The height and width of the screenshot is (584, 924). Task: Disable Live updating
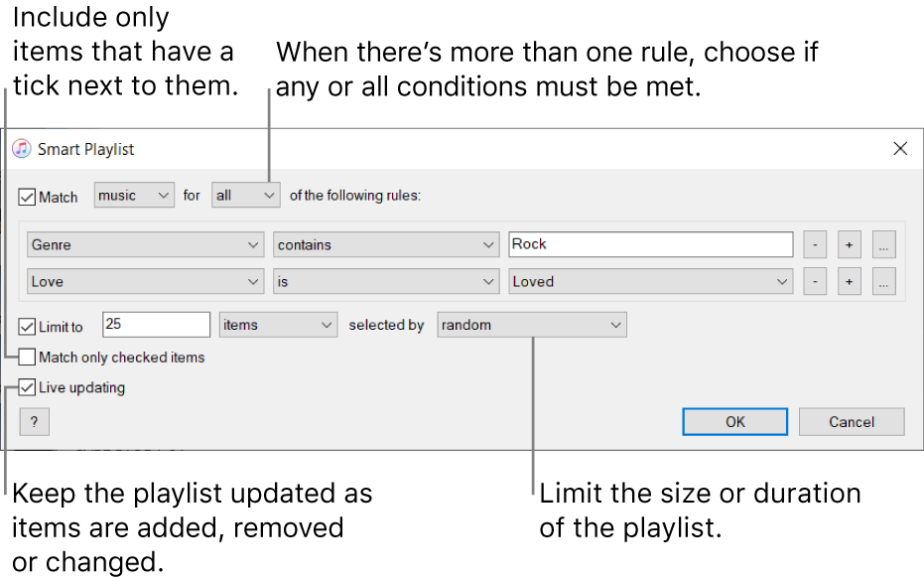[x=26, y=387]
